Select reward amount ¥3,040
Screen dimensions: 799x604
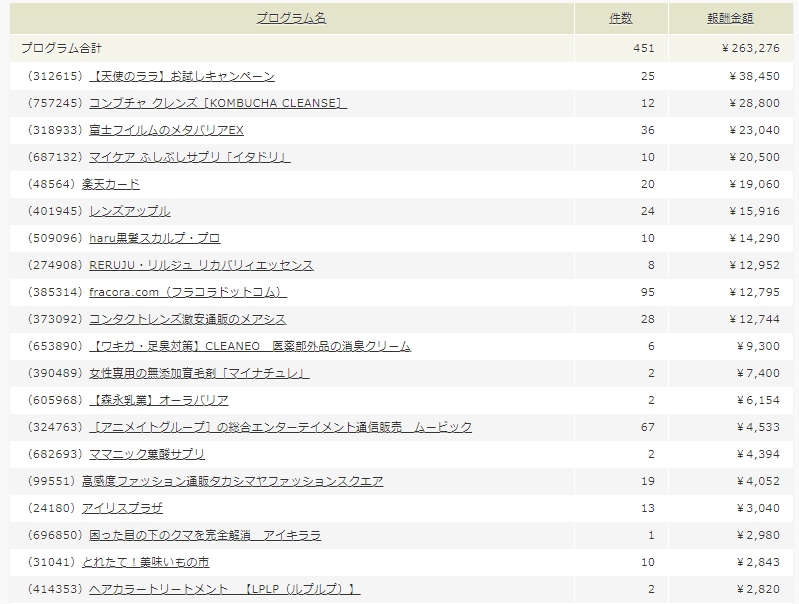coord(758,509)
